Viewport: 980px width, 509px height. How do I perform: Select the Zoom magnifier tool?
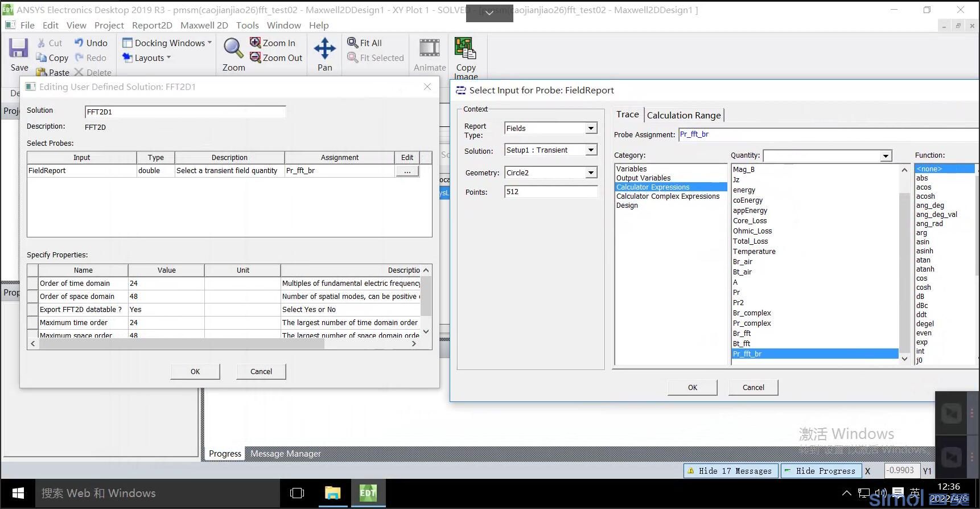pyautogui.click(x=233, y=50)
